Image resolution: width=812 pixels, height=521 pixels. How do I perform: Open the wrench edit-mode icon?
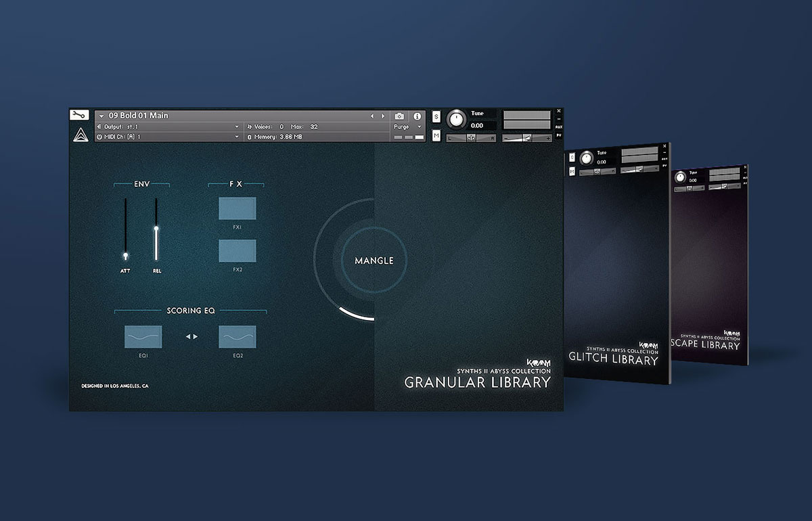80,114
